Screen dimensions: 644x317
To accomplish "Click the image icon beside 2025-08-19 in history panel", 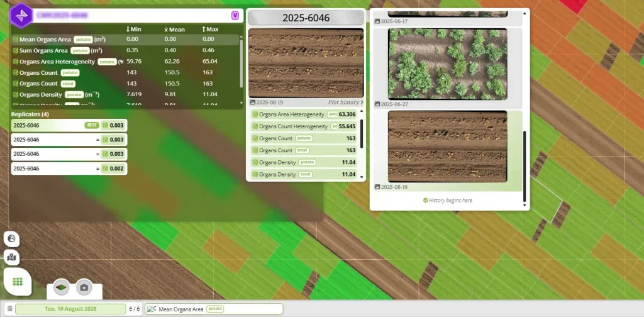I will pos(377,187).
